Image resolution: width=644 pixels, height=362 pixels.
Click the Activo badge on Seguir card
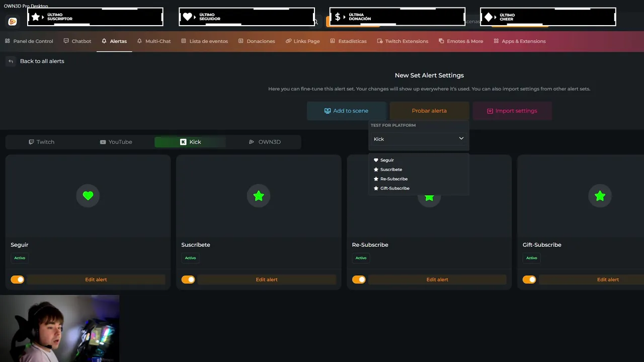pyautogui.click(x=20, y=258)
